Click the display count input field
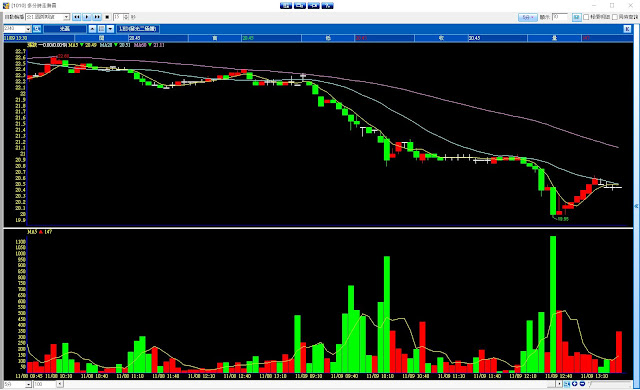The height and width of the screenshot is (390, 640). click(x=560, y=17)
